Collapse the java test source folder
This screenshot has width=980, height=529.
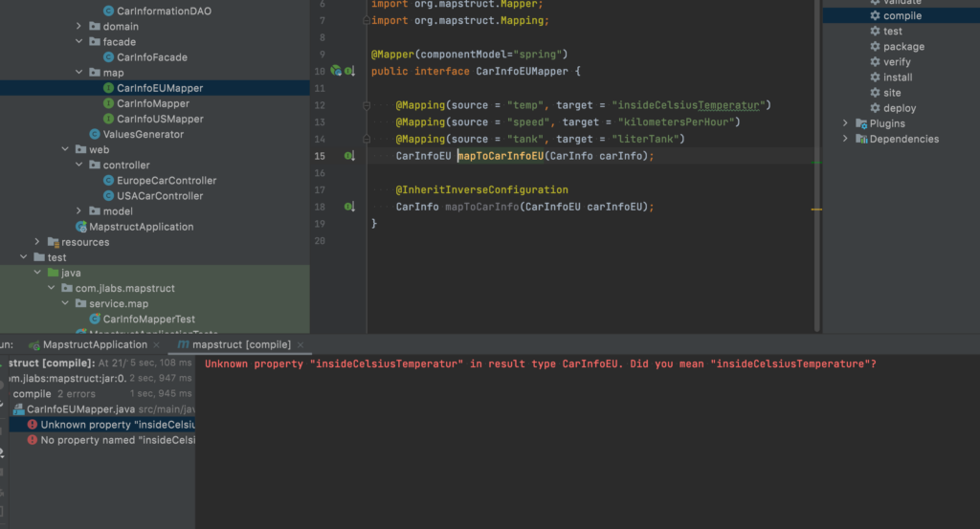[x=37, y=273]
